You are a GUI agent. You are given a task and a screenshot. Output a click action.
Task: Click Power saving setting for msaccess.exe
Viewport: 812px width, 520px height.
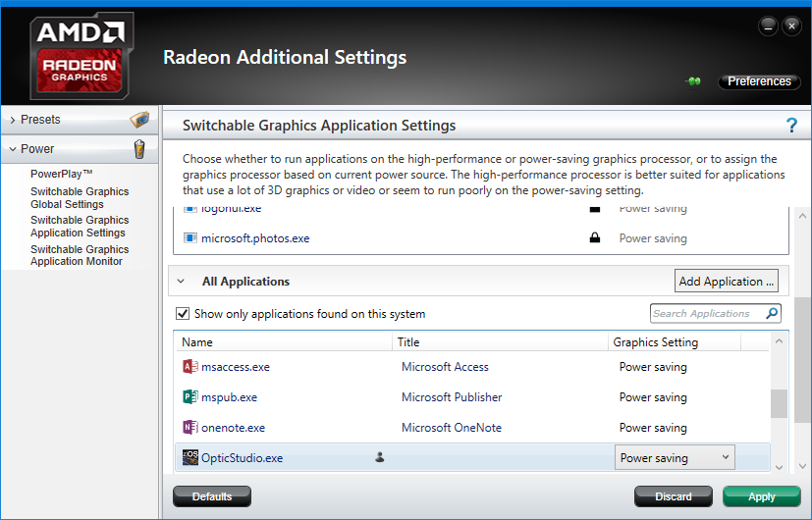pyautogui.click(x=653, y=367)
